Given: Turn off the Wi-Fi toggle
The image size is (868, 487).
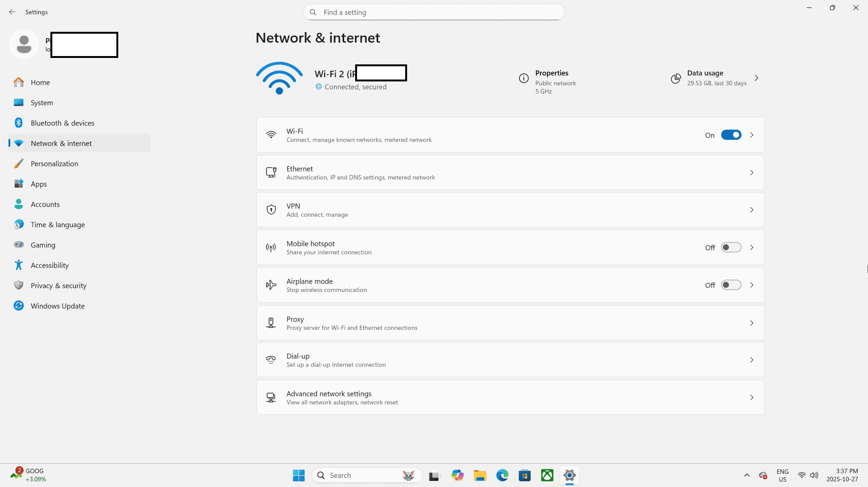Looking at the screenshot, I should pos(731,135).
